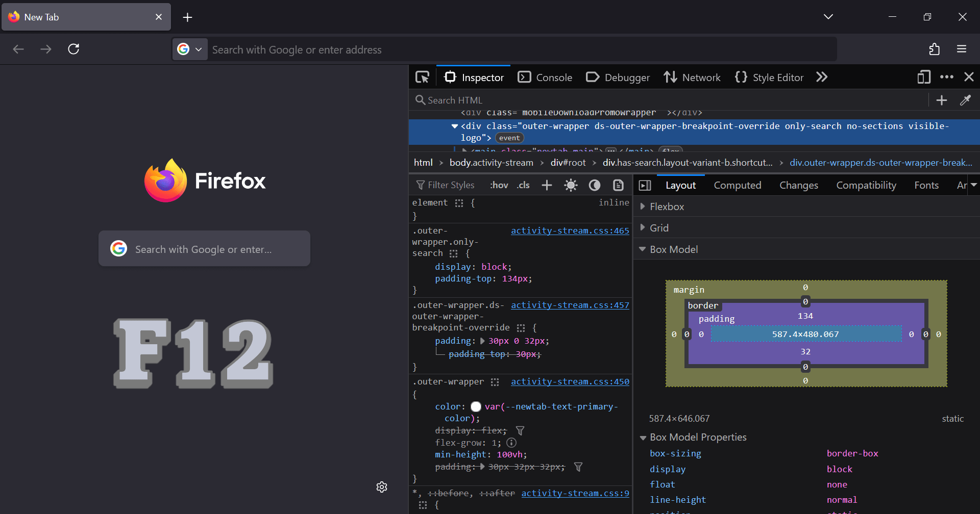Image resolution: width=980 pixels, height=514 pixels.
Task: Select the Layout sidebar tab
Action: 680,185
